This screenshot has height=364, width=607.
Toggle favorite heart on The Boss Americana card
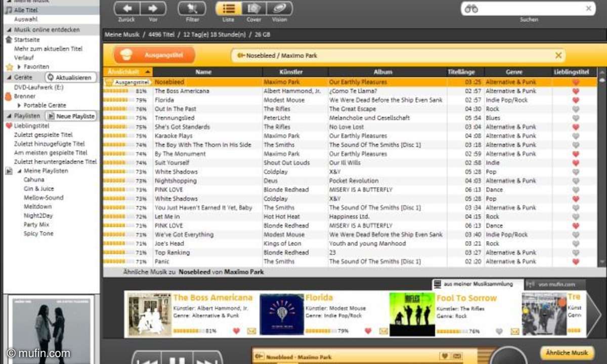click(x=236, y=331)
